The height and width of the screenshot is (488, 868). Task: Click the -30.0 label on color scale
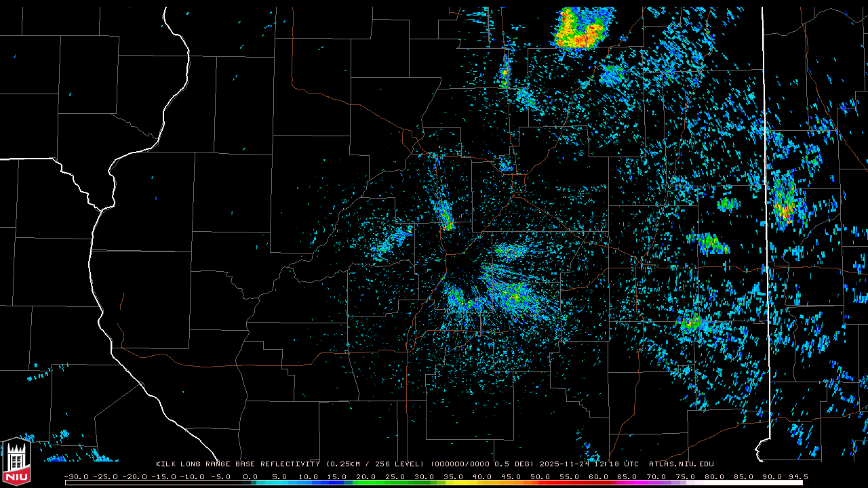[x=76, y=477]
